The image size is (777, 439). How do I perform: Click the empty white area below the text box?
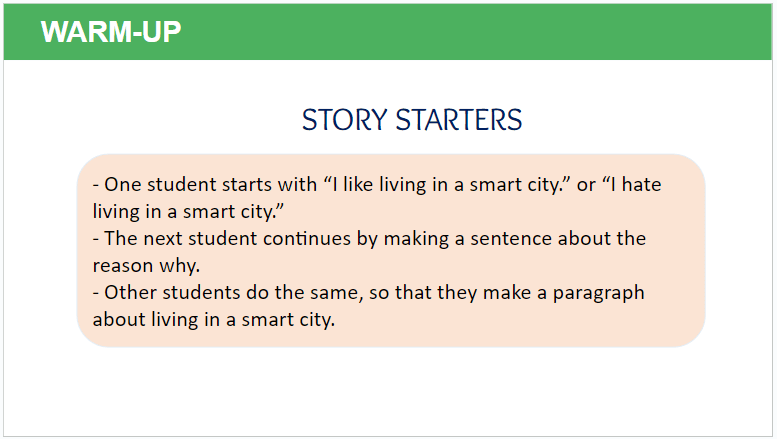click(x=390, y=392)
